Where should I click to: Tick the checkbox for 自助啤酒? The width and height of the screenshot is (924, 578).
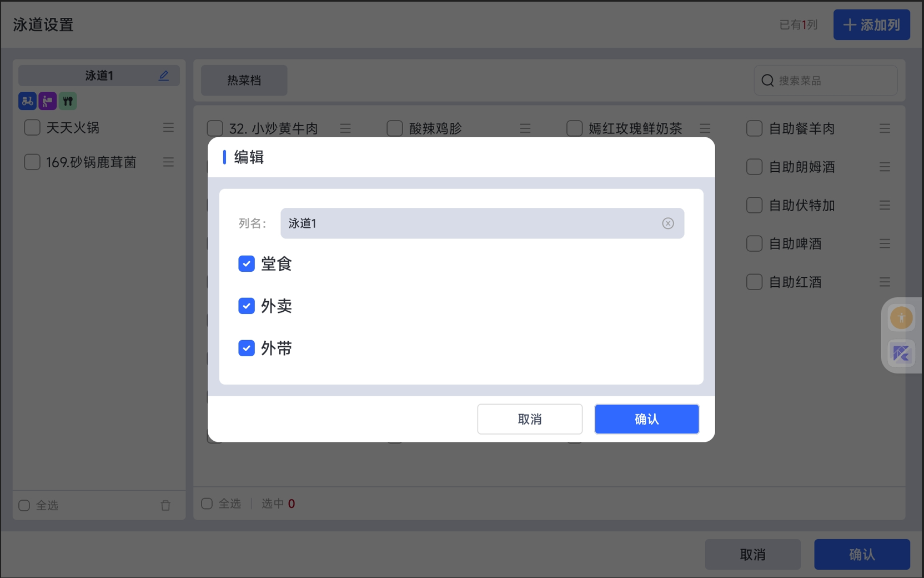pos(754,243)
